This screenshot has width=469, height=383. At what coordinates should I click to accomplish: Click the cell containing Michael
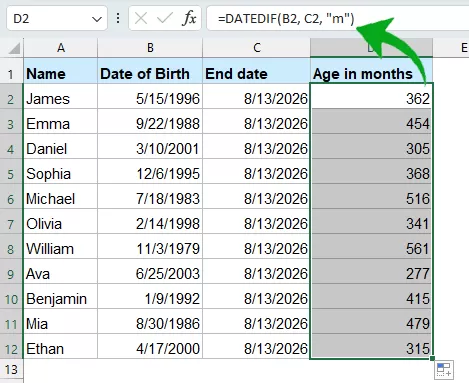point(60,196)
